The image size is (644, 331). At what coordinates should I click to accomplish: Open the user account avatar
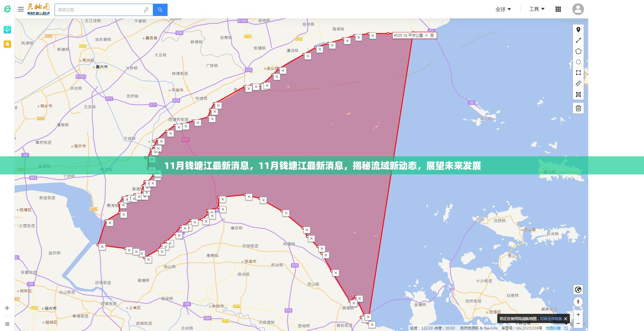tap(578, 9)
